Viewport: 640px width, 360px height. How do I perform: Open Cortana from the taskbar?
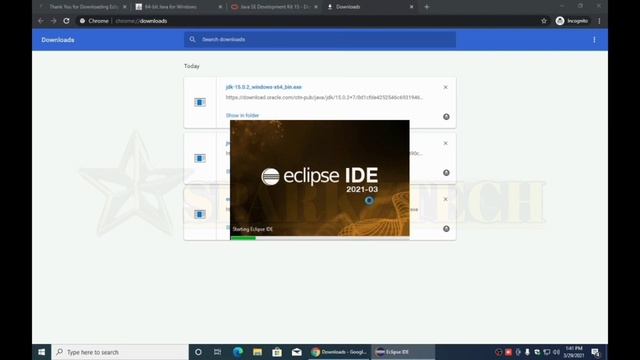(x=198, y=352)
